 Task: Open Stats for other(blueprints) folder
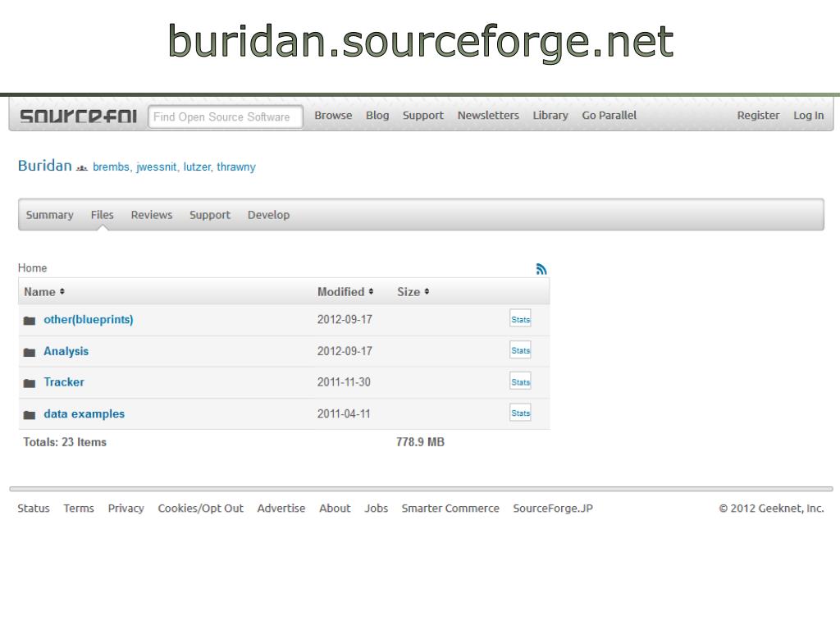[x=520, y=319]
